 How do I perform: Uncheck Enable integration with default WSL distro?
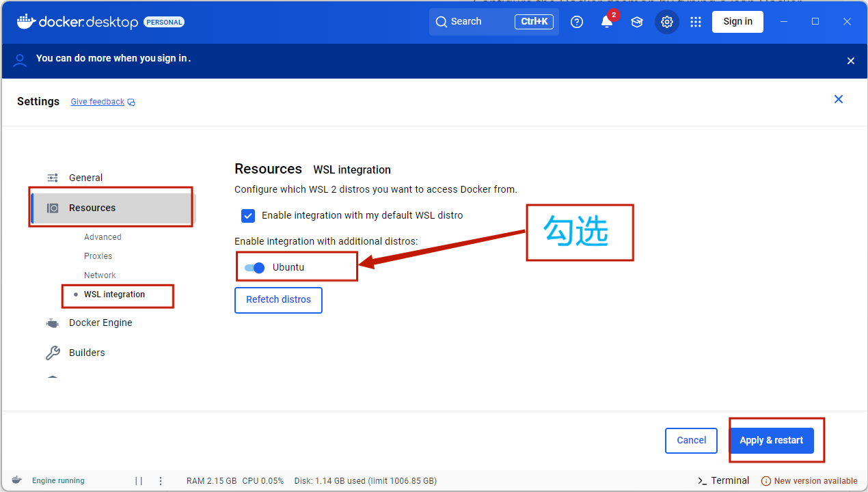[248, 216]
